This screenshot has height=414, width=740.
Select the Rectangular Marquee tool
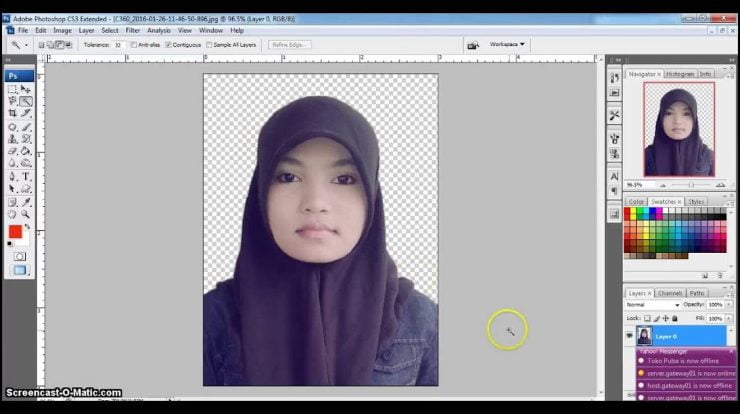[x=12, y=89]
